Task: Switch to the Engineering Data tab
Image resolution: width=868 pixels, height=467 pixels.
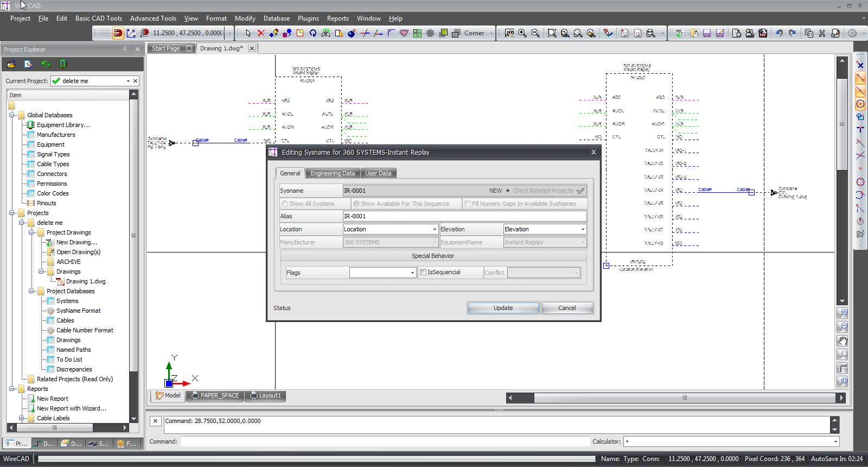Action: click(333, 173)
